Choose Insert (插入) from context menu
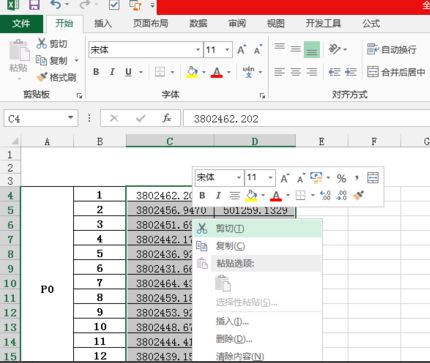The image size is (430, 363). 257,321
